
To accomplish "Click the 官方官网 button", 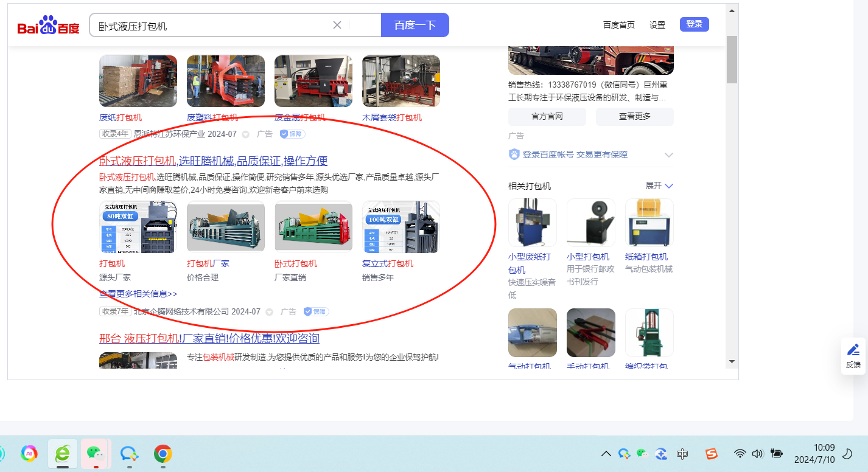I will pyautogui.click(x=547, y=117).
